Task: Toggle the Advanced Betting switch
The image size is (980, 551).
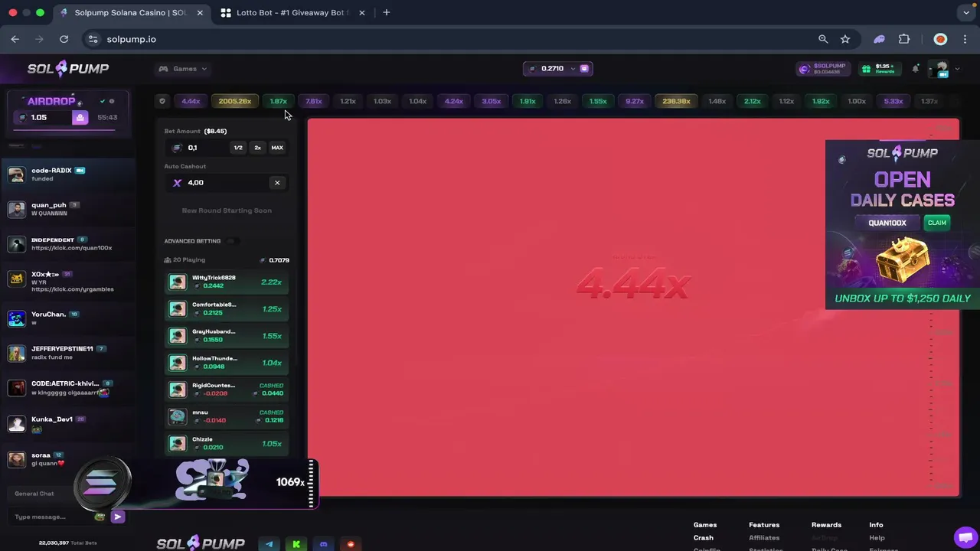Action: 231,241
